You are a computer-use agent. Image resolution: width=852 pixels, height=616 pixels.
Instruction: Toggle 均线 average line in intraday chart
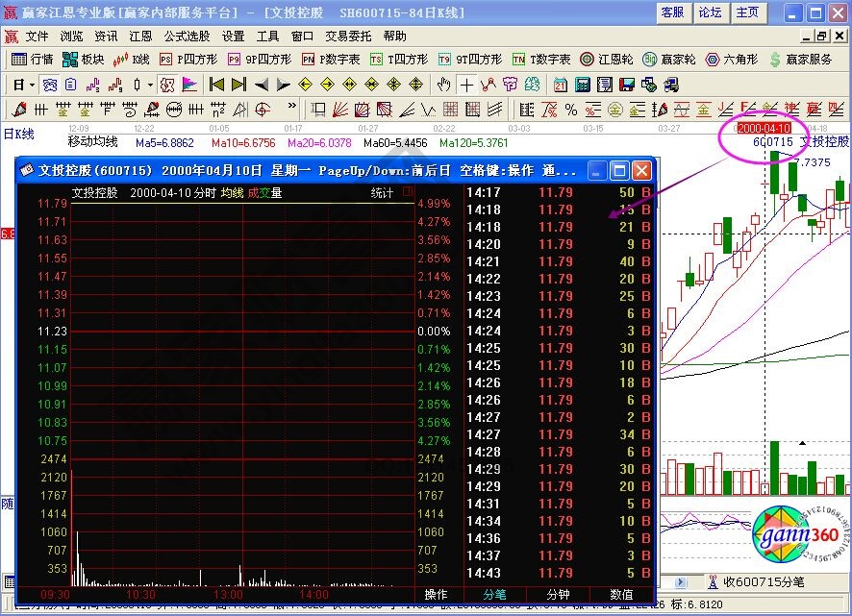pyautogui.click(x=232, y=192)
